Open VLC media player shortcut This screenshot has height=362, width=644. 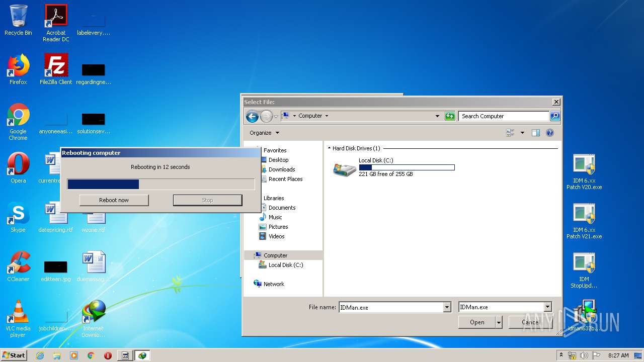[18, 319]
